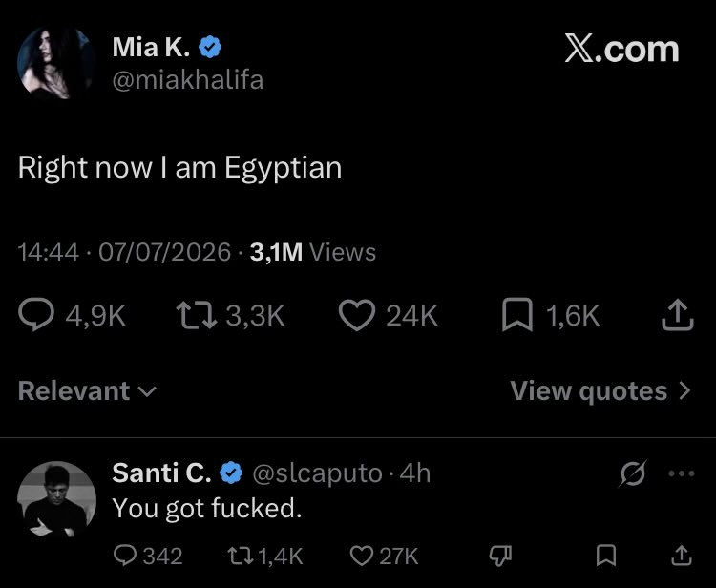Like Santi C.'s reply
Viewport: 716px width, 588px height.
click(361, 556)
